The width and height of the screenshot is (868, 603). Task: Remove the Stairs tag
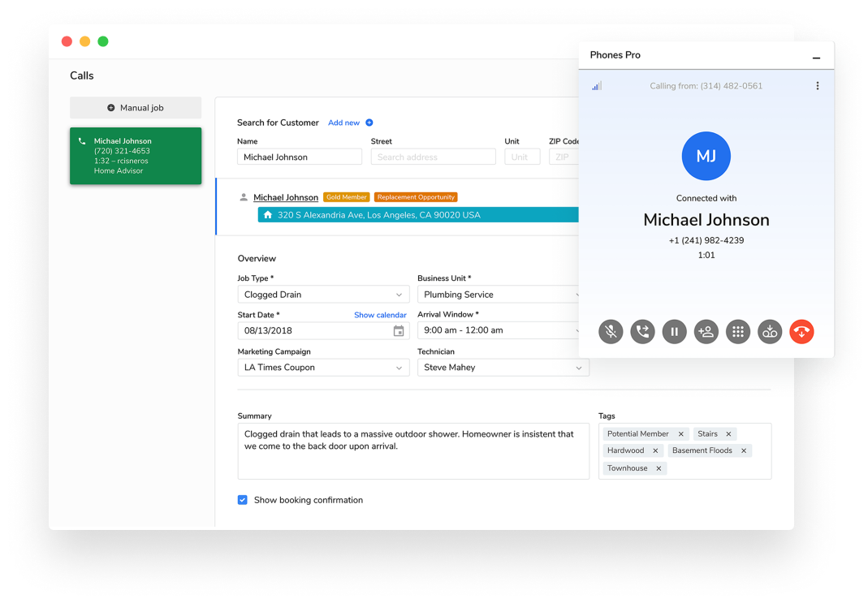[728, 434]
